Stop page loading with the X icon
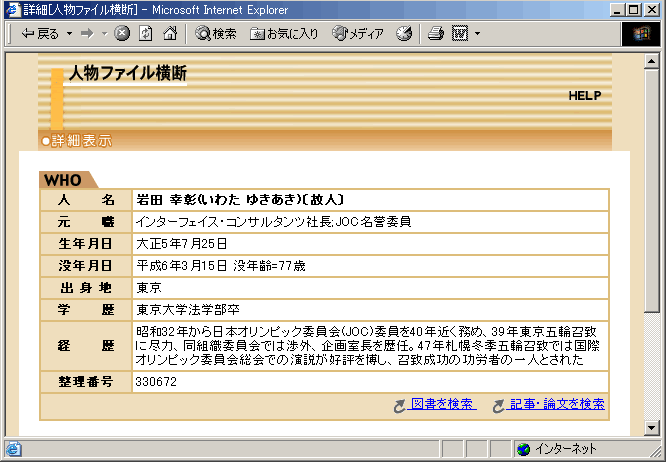The width and height of the screenshot is (666, 462). pos(122,33)
